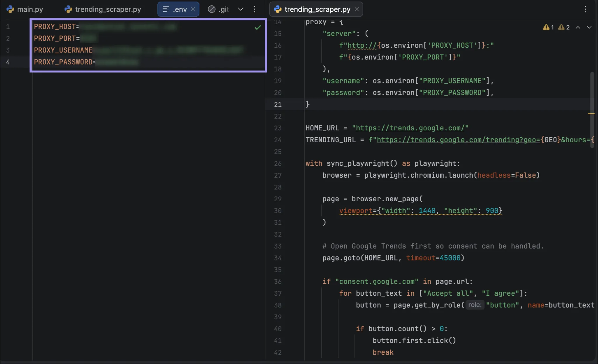Click line number 34 in right gutter
Viewport: 598px width, 364px height.
click(278, 258)
